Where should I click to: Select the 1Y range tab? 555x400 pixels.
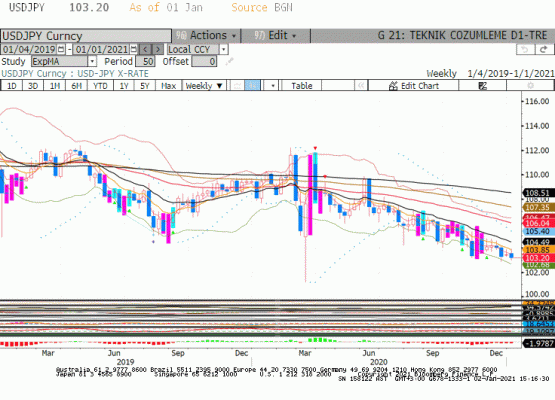124,86
